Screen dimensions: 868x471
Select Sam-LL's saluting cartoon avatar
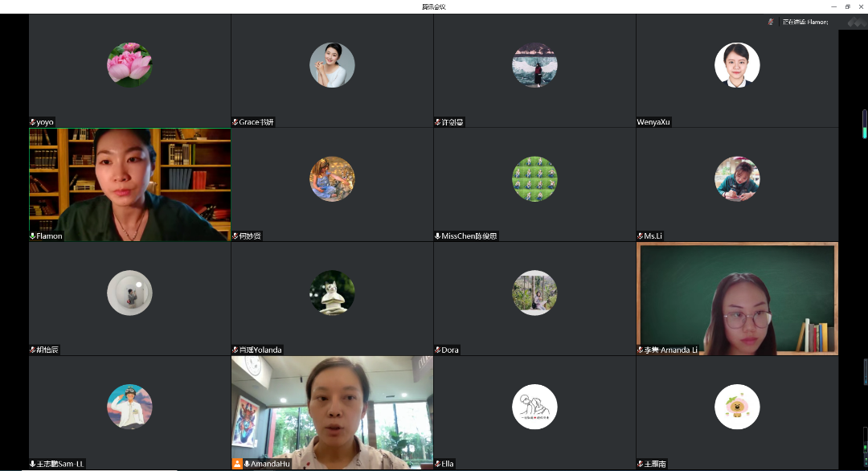click(x=129, y=407)
